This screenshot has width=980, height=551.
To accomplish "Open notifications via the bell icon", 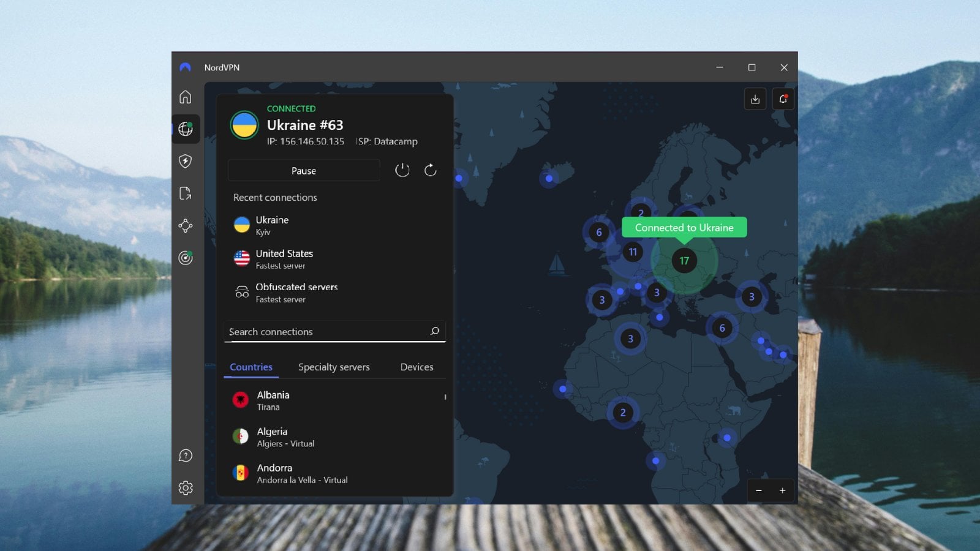I will (x=783, y=99).
